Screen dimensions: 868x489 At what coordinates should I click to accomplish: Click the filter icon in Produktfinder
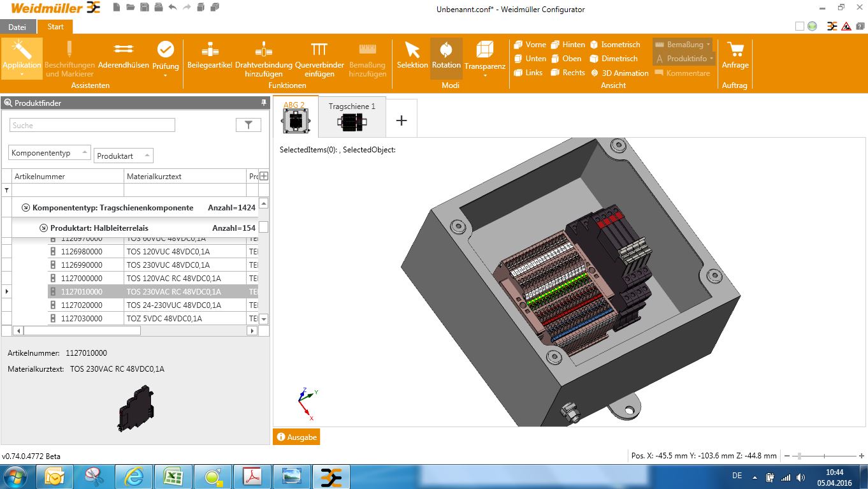tap(248, 124)
